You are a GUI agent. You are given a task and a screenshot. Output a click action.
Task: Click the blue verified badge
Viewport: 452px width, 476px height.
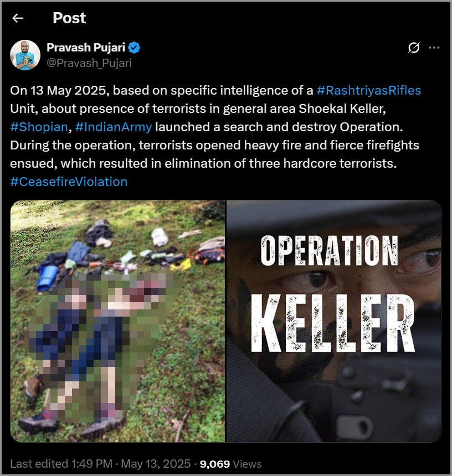pyautogui.click(x=134, y=48)
